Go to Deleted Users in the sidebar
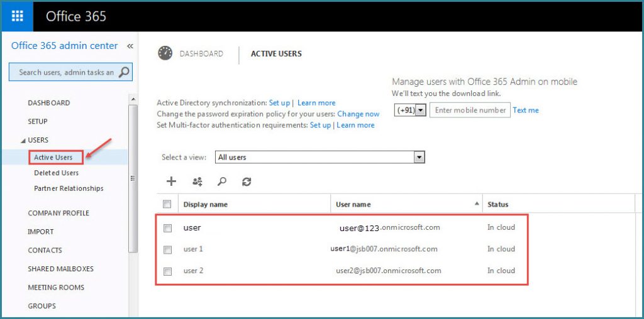 click(x=57, y=173)
